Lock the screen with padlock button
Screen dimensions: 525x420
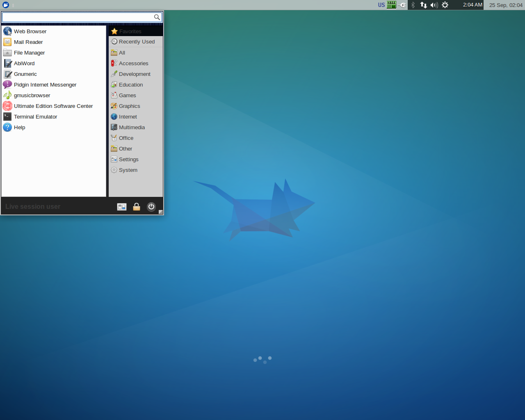point(137,207)
